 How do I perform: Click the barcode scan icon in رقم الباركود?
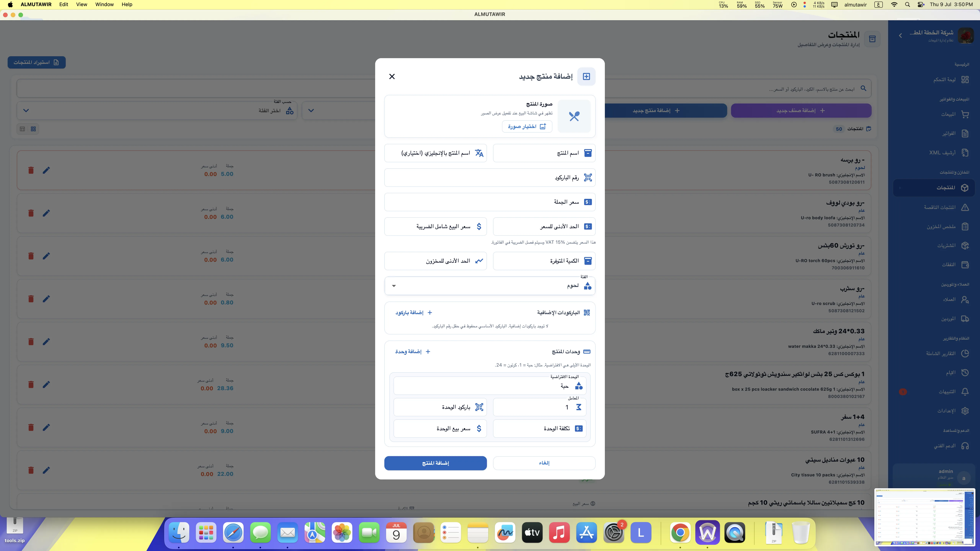[588, 178]
